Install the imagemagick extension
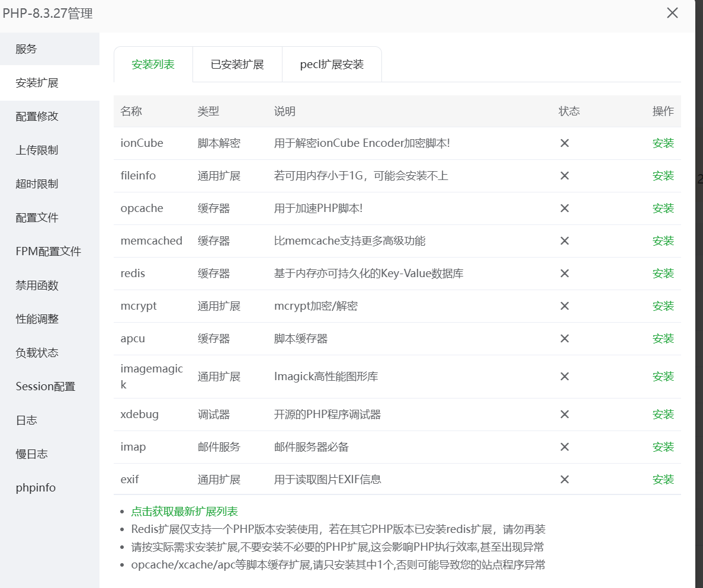Image resolution: width=703 pixels, height=588 pixels. (663, 376)
